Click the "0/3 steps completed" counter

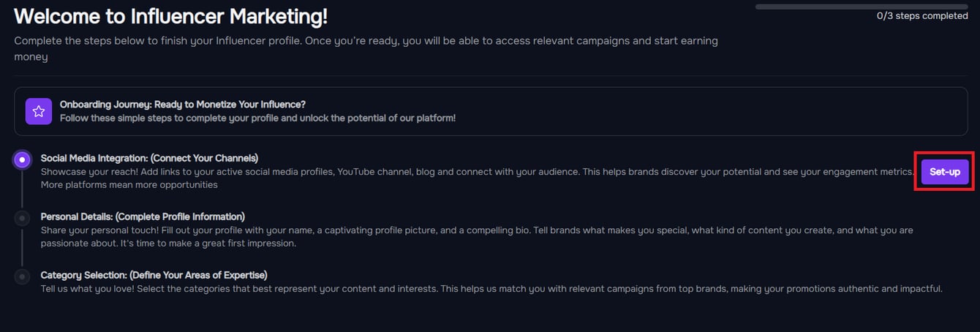pos(922,16)
